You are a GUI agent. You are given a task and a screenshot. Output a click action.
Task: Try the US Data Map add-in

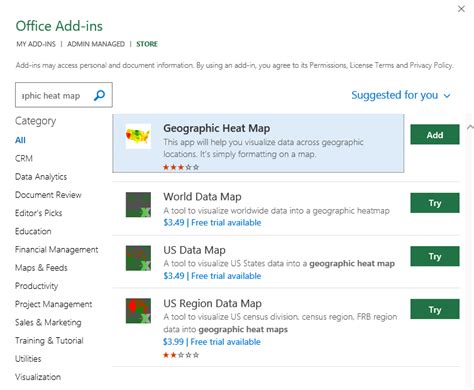(435, 256)
